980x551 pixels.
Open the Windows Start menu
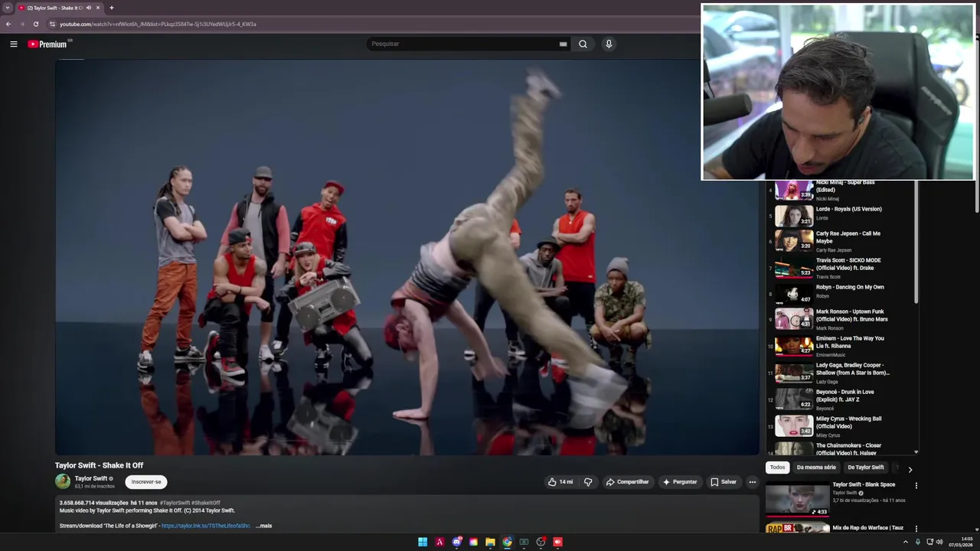[423, 542]
